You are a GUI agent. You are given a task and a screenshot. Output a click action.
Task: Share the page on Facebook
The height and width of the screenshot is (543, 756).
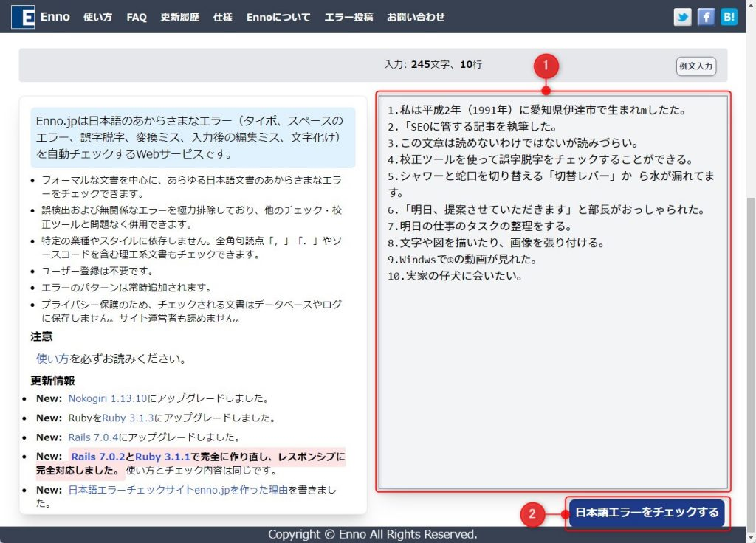click(x=706, y=17)
